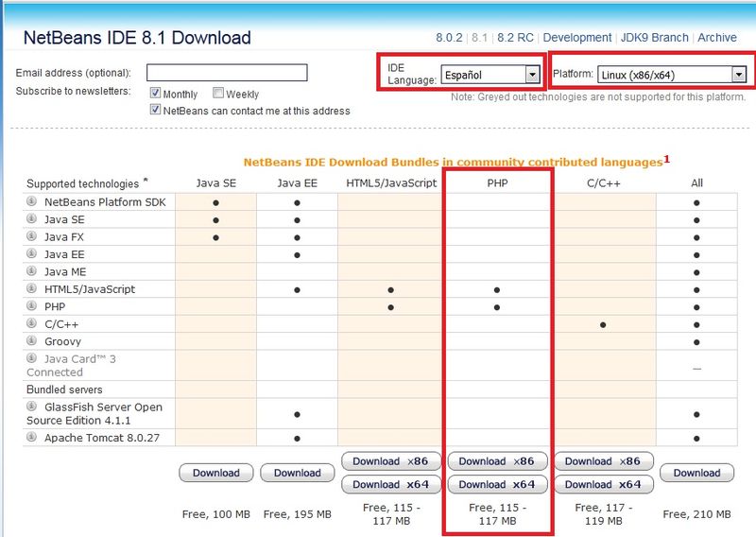Click in the Email address field

(x=227, y=73)
